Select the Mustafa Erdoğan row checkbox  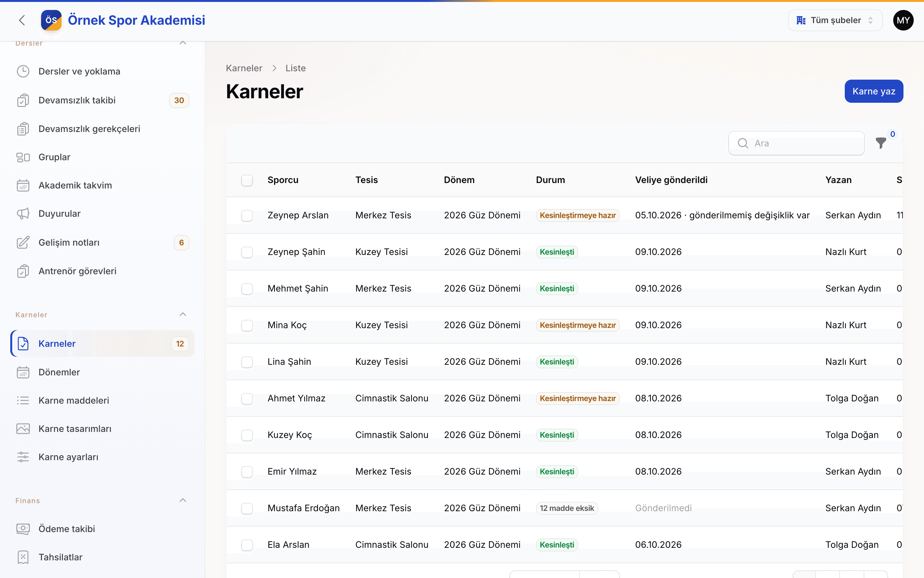coord(247,508)
